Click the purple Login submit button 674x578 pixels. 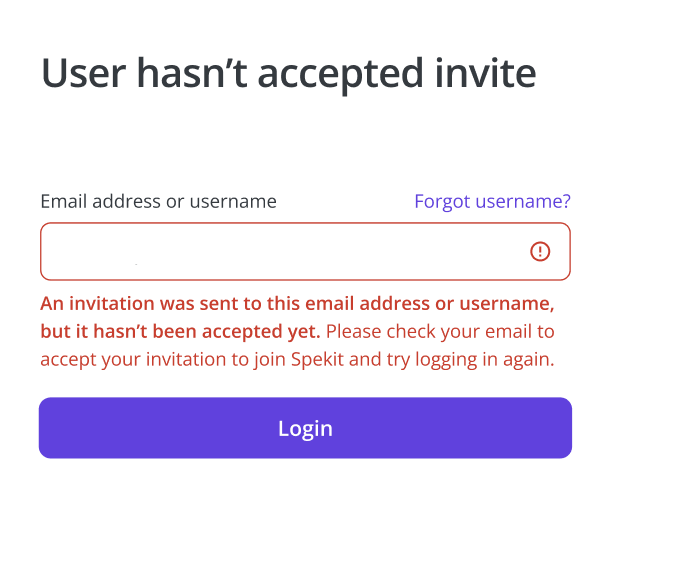(305, 428)
